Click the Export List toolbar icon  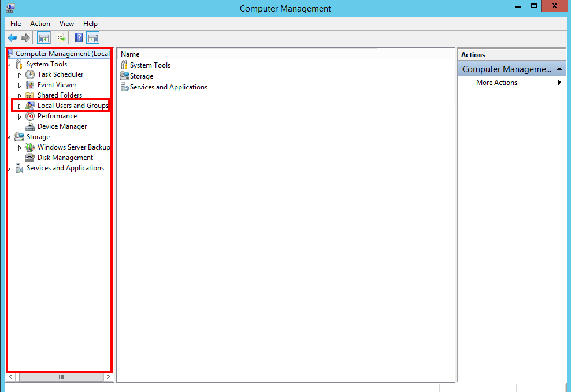tap(61, 38)
